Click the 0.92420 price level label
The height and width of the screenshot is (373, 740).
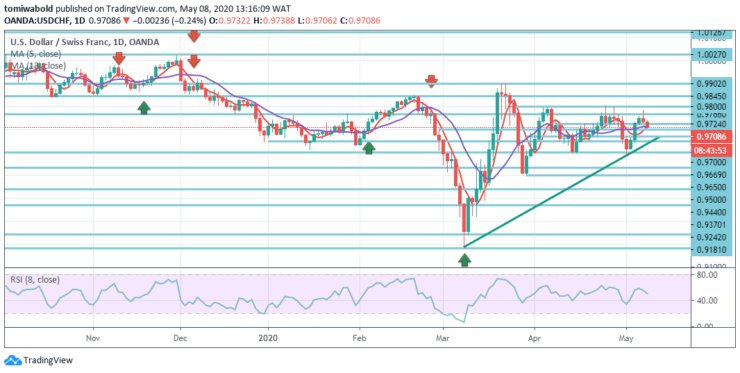(x=712, y=237)
